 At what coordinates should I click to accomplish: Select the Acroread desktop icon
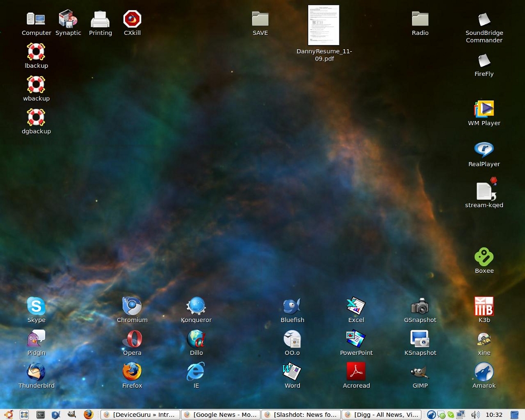(356, 371)
